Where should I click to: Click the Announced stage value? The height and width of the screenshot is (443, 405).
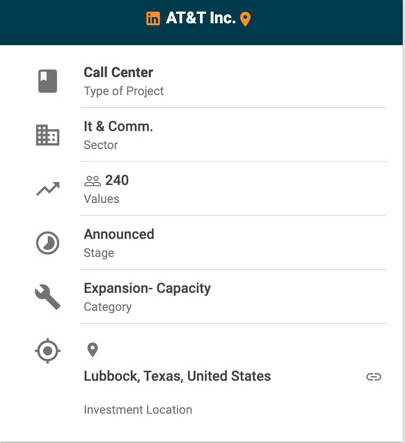tap(119, 234)
